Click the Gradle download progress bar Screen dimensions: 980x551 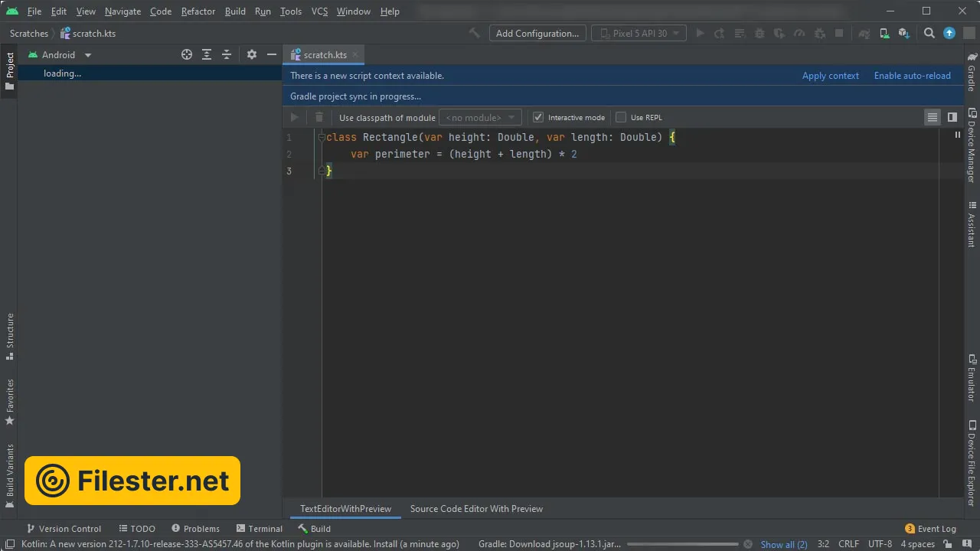tap(684, 544)
